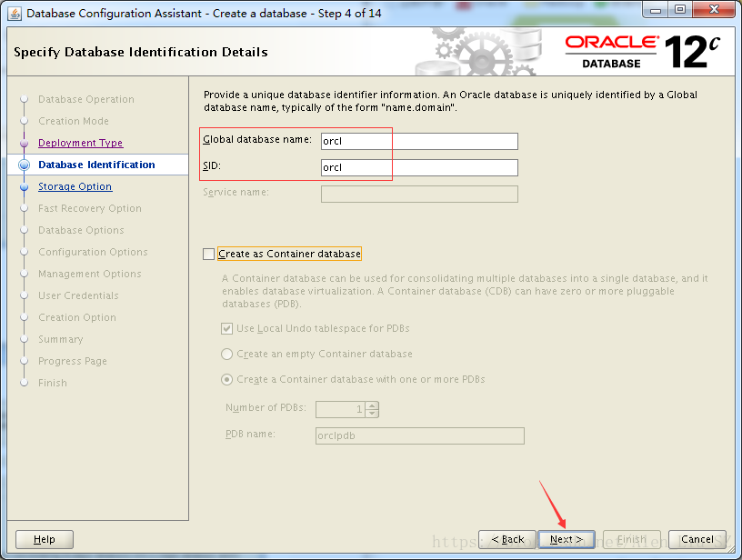Cancel the database creation wizard
The height and width of the screenshot is (560, 742).
tap(697, 539)
